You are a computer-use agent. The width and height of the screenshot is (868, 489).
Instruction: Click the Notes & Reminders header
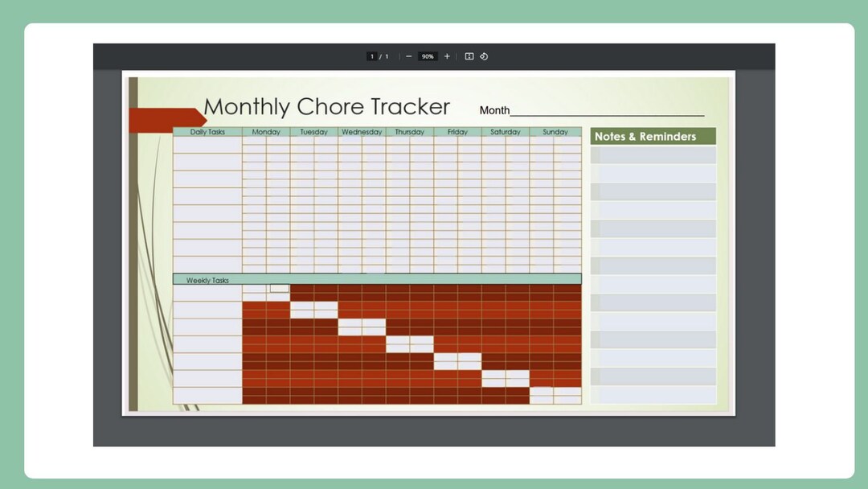click(653, 136)
